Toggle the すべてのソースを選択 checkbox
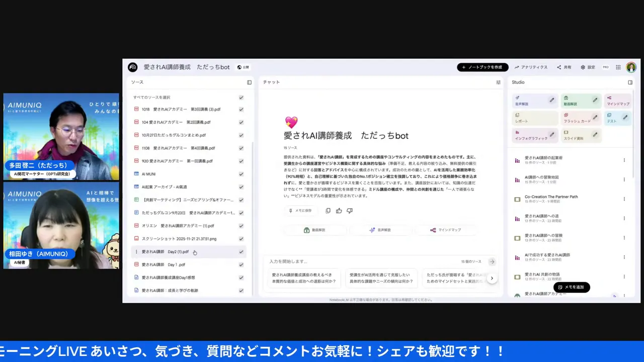644x362 pixels. pyautogui.click(x=241, y=97)
